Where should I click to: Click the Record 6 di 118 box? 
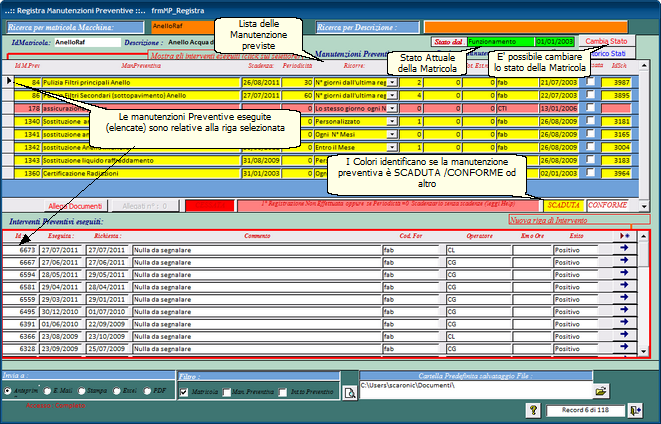tap(584, 410)
